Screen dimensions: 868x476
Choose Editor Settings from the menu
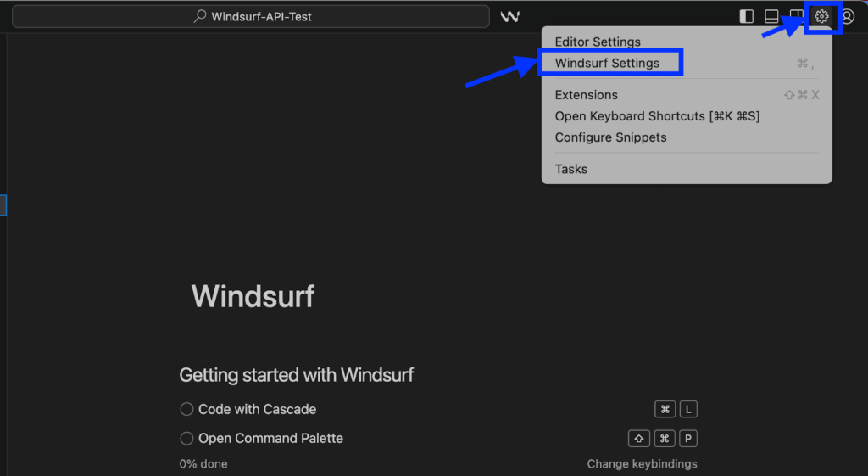(x=598, y=42)
